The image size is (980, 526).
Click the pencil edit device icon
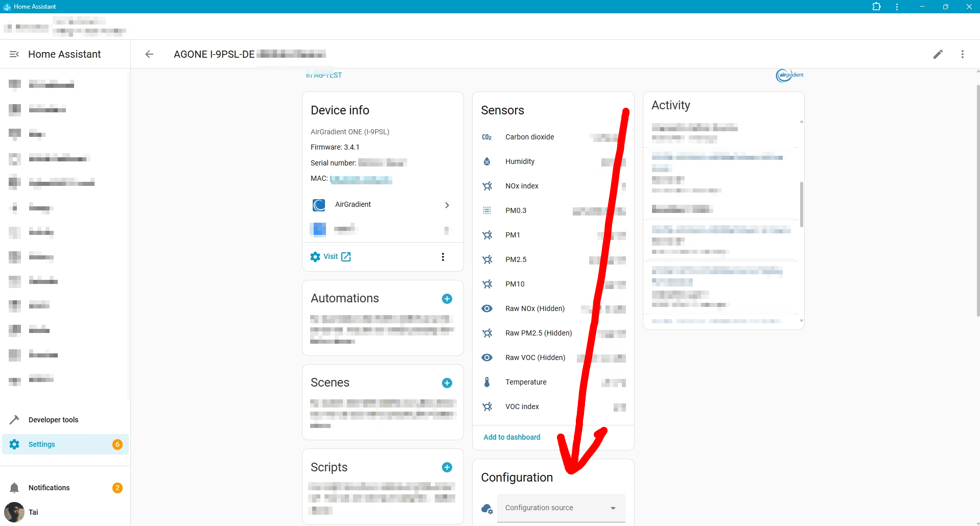pos(938,54)
